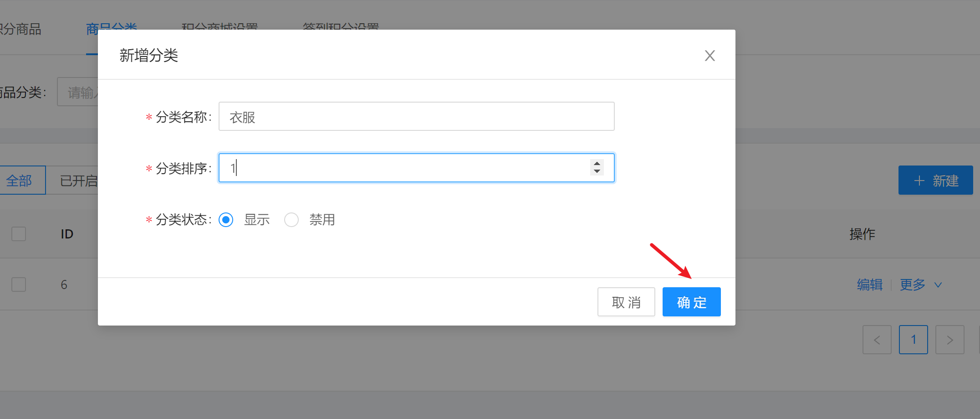Close the 新增分类 dialog with X icon
Screen dimensions: 980x419
pyautogui.click(x=709, y=56)
